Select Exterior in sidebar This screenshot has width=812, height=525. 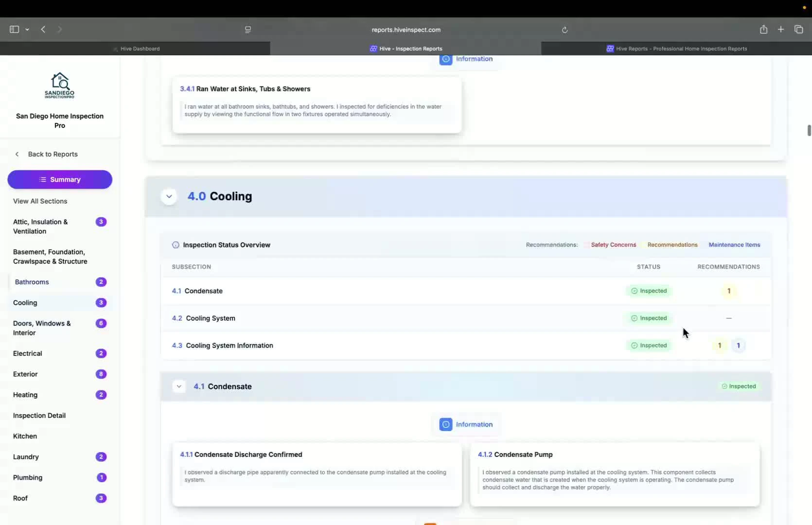pos(60,374)
